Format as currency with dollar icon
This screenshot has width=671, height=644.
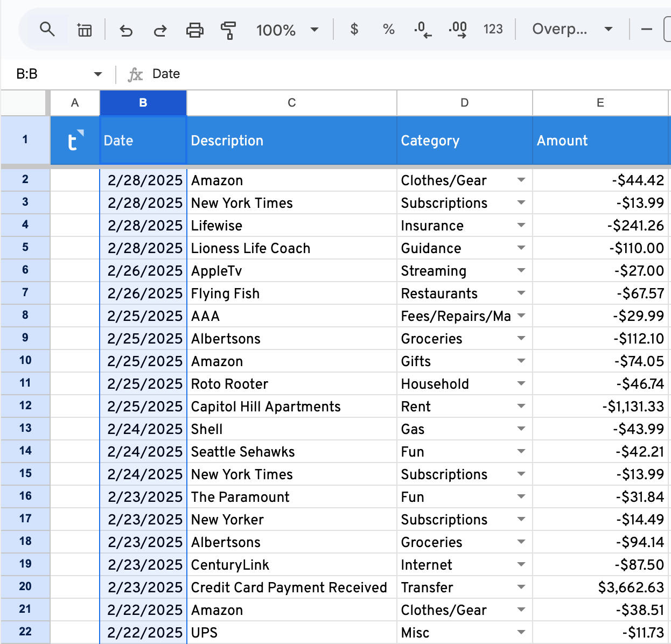[x=354, y=29]
